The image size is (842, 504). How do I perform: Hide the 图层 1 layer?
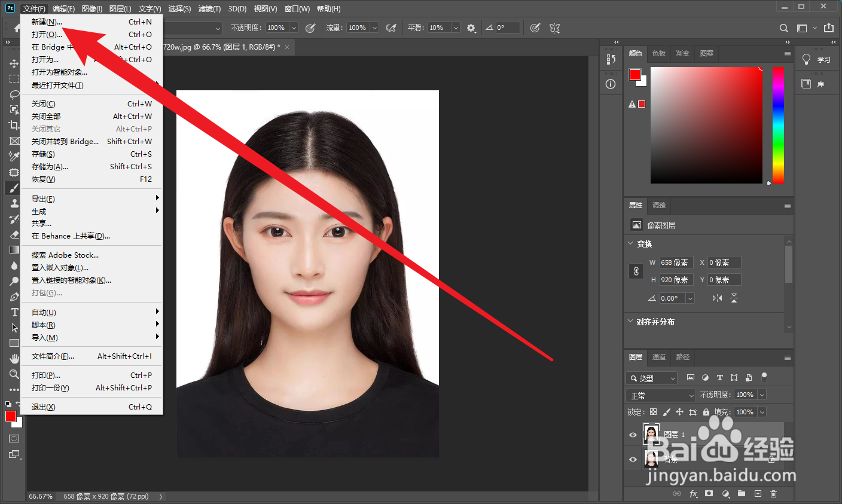633,435
